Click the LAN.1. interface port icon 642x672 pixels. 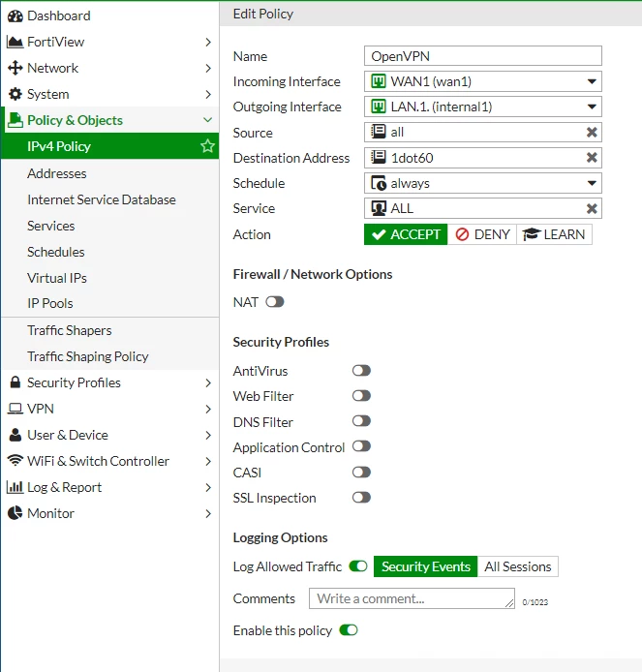(379, 107)
